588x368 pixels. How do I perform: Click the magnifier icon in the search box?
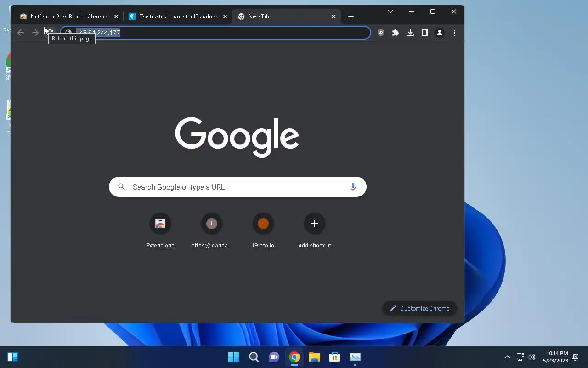121,187
